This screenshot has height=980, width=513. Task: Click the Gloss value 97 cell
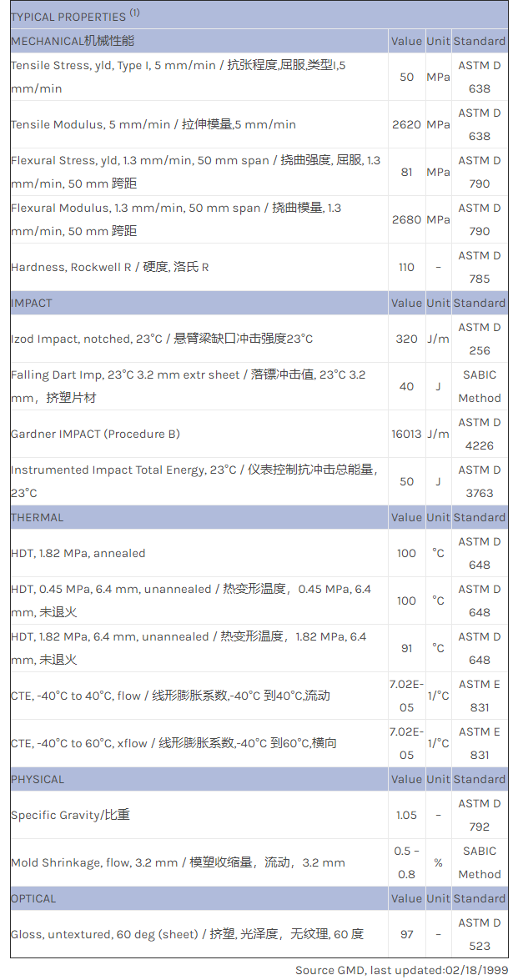pos(406,934)
